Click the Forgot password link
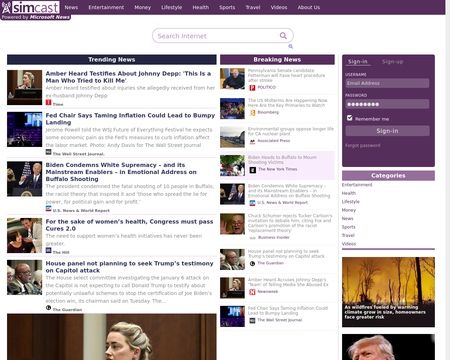This screenshot has height=360, width=450. tap(363, 145)
